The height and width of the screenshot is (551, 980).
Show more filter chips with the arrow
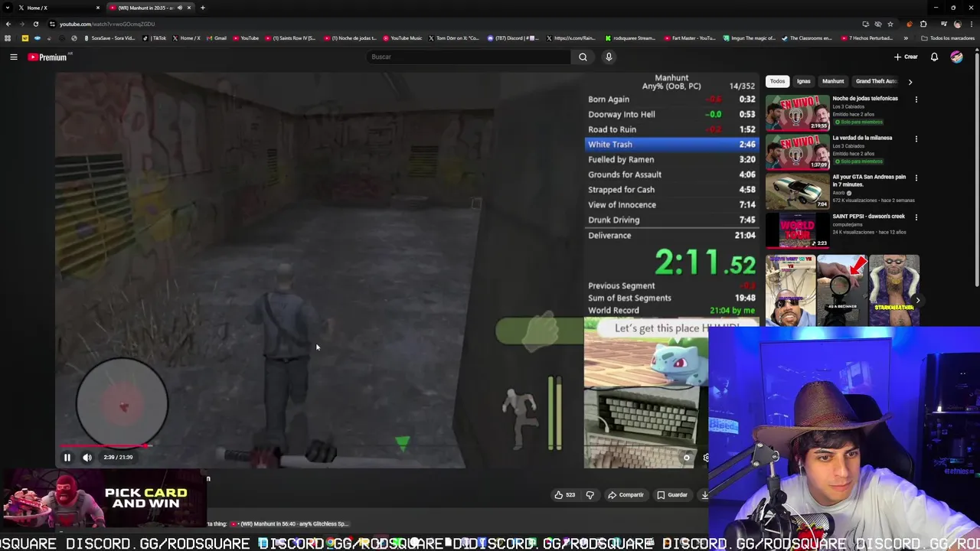pyautogui.click(x=910, y=81)
